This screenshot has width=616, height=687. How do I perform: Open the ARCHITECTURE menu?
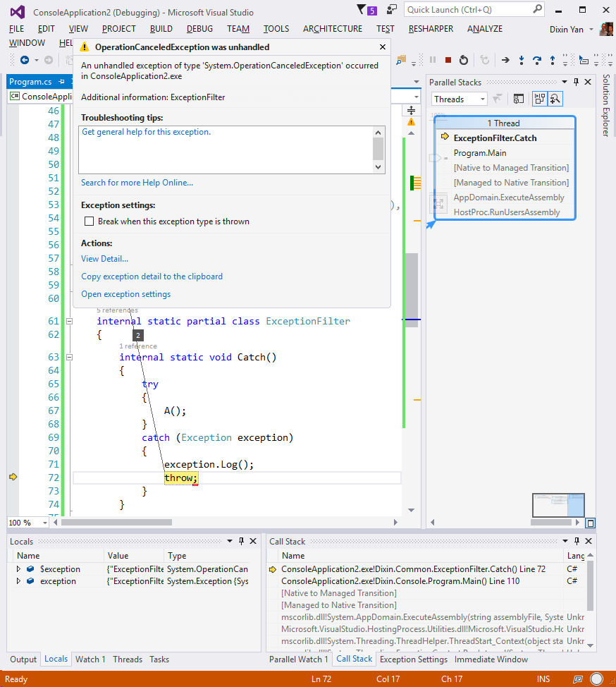click(x=333, y=29)
